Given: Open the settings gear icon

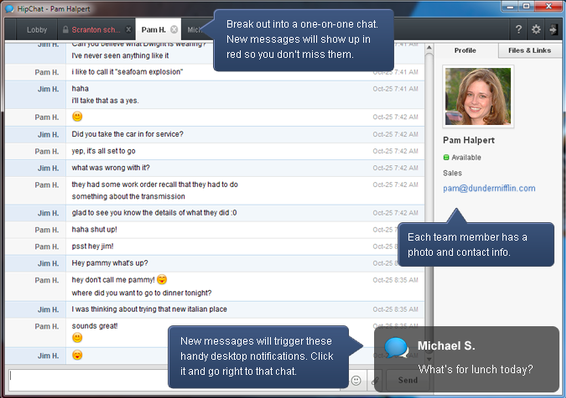Looking at the screenshot, I should [x=536, y=29].
